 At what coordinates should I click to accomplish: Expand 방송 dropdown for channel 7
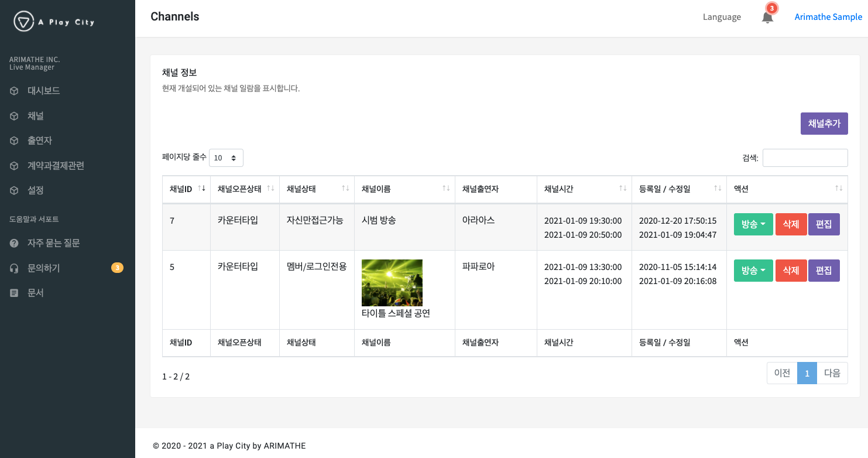[x=753, y=224]
